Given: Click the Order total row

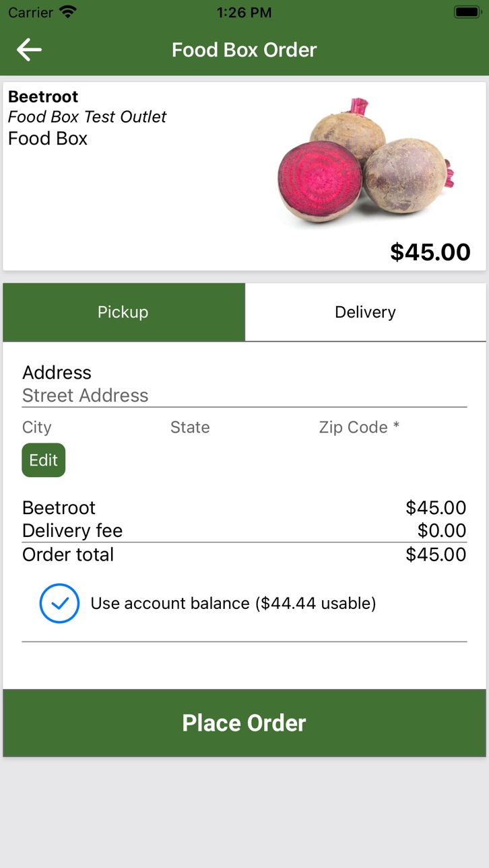Looking at the screenshot, I should click(244, 554).
